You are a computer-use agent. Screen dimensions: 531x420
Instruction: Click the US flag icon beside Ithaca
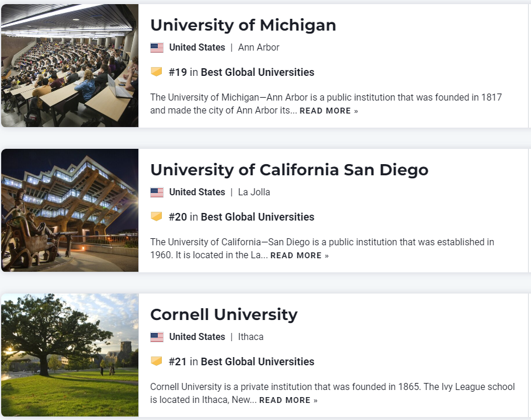click(x=157, y=337)
